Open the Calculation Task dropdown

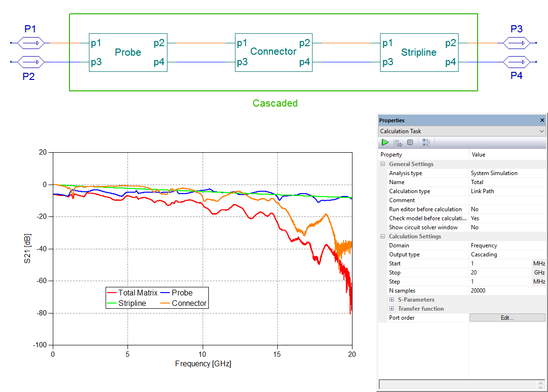[542, 131]
